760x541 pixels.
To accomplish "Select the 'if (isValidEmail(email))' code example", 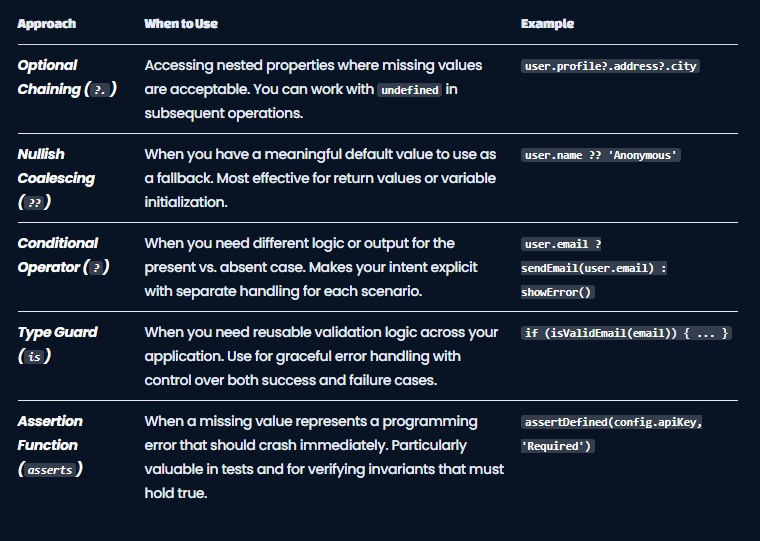I will coord(626,333).
